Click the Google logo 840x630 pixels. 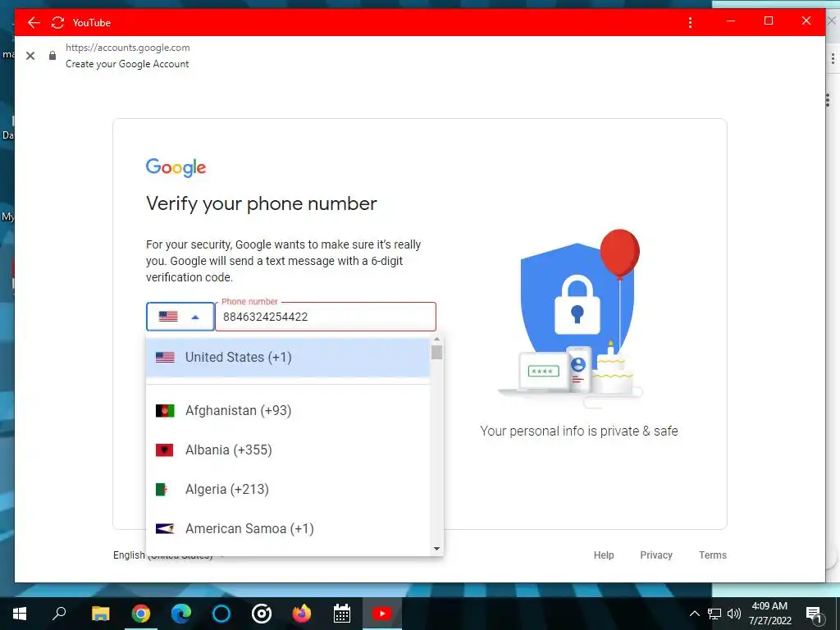[x=176, y=167]
